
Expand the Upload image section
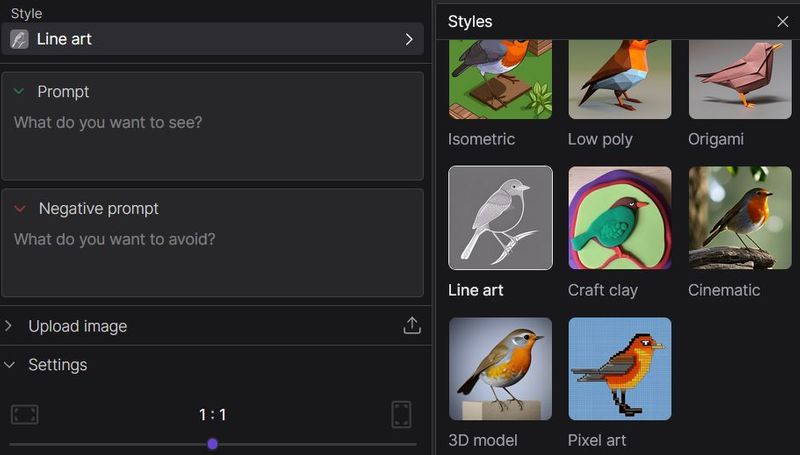pos(10,326)
